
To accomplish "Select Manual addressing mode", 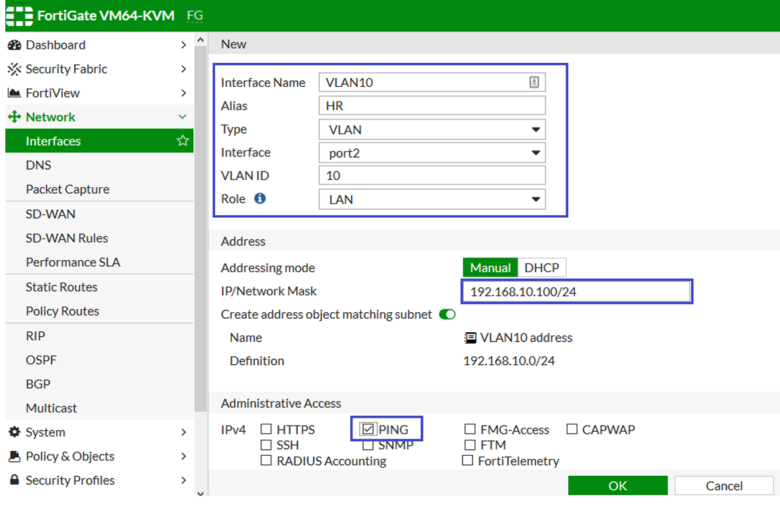I will coord(490,267).
